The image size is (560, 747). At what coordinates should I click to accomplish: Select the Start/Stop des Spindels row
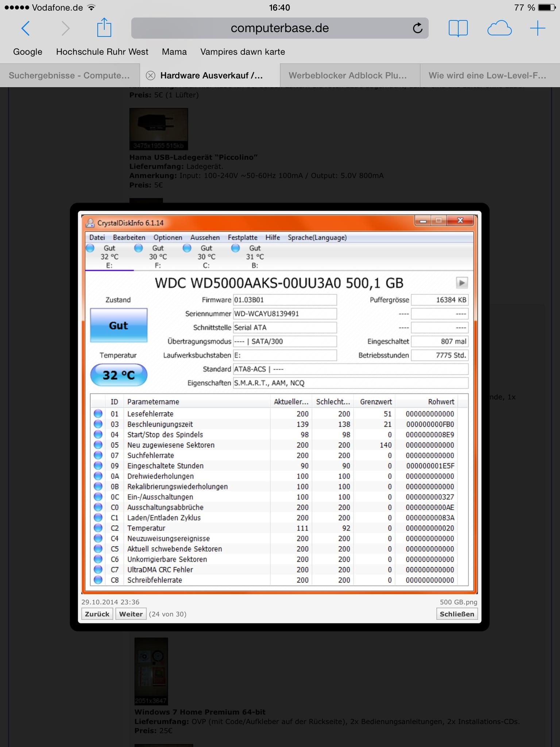click(274, 435)
